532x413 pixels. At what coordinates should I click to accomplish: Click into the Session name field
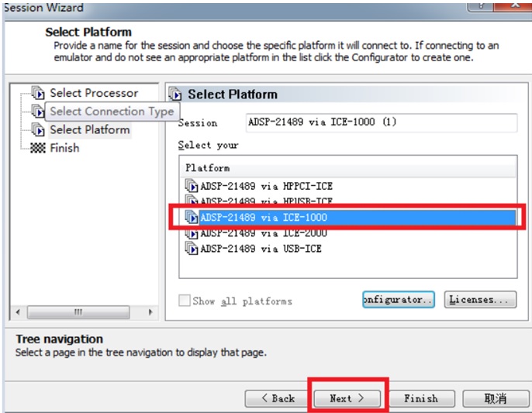(382, 122)
